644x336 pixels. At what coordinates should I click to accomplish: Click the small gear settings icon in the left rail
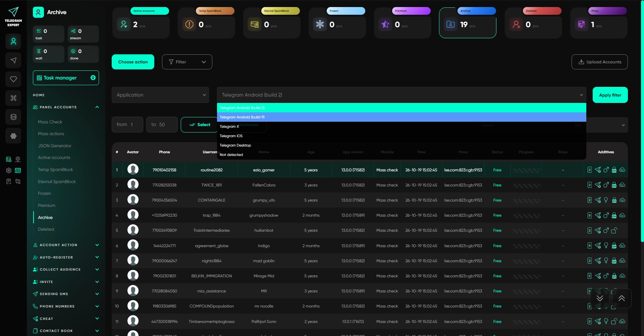[9, 170]
